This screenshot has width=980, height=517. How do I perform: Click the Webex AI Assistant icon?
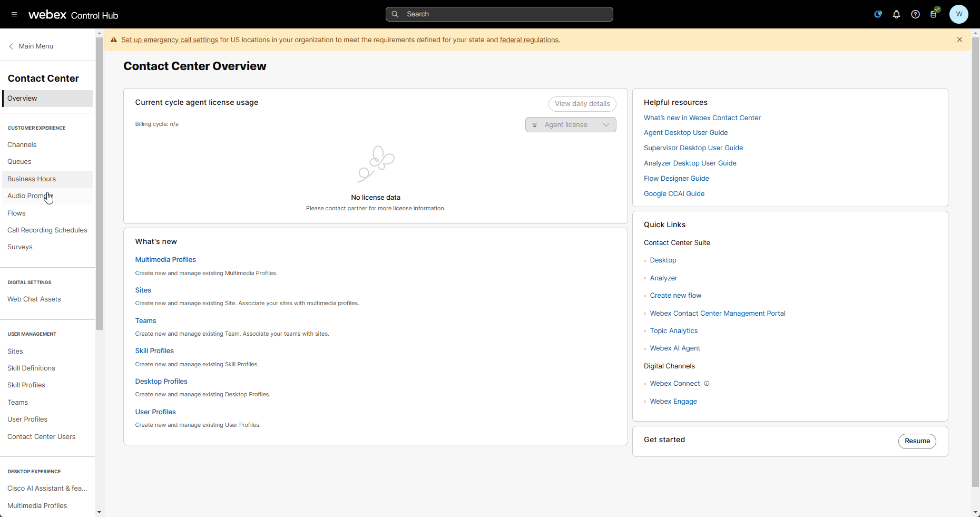click(878, 14)
